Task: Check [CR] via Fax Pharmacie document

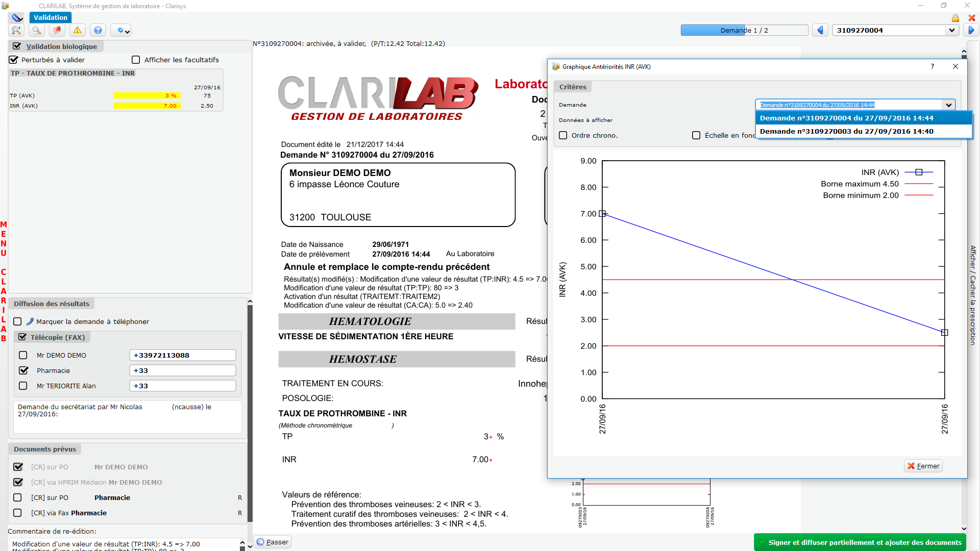Action: (x=17, y=513)
